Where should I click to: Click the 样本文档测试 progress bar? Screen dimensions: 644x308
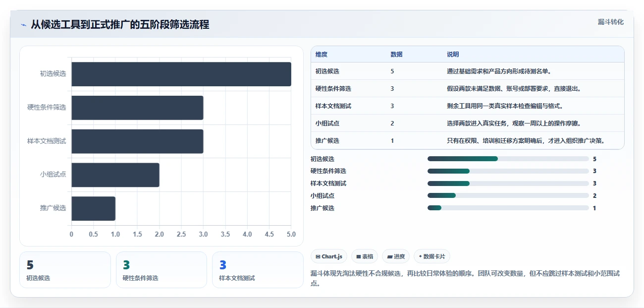coord(508,184)
